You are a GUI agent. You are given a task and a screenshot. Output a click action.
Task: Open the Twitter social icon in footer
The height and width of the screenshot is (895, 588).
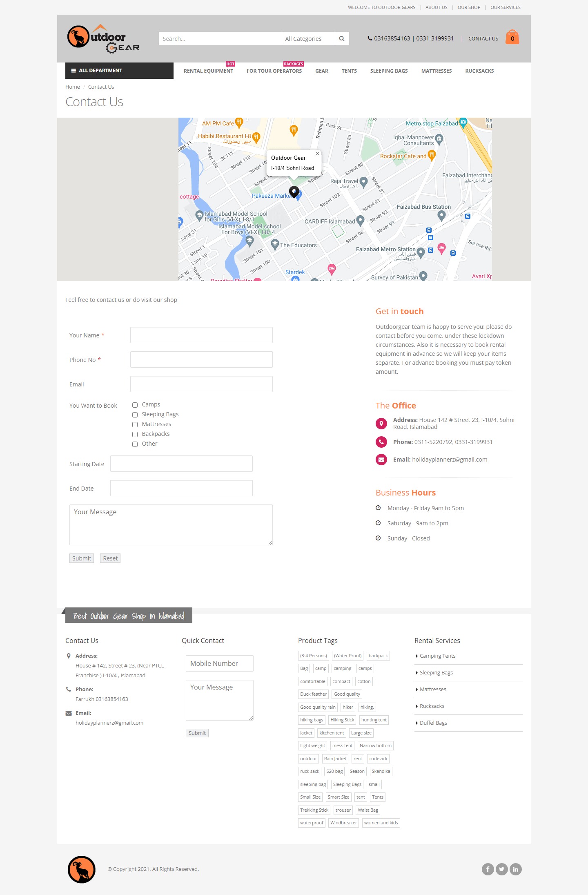[502, 869]
